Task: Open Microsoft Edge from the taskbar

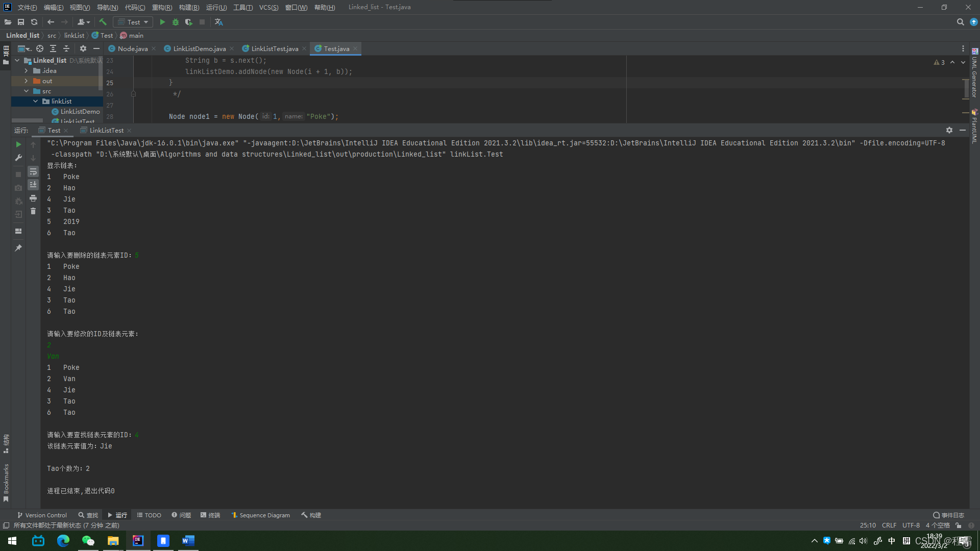Action: click(x=63, y=541)
